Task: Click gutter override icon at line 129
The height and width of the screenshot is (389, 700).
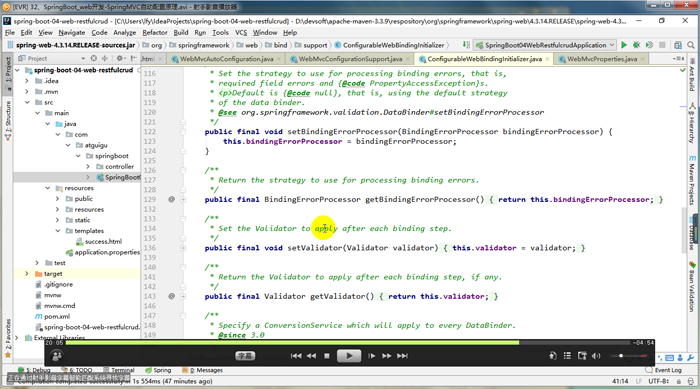Action: point(171,199)
